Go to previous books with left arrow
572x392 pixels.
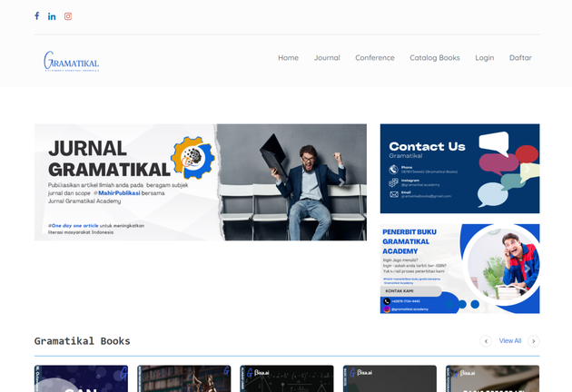[x=486, y=341]
